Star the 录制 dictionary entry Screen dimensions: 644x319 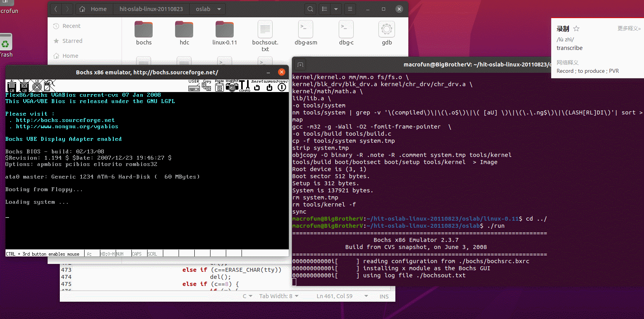tap(576, 28)
